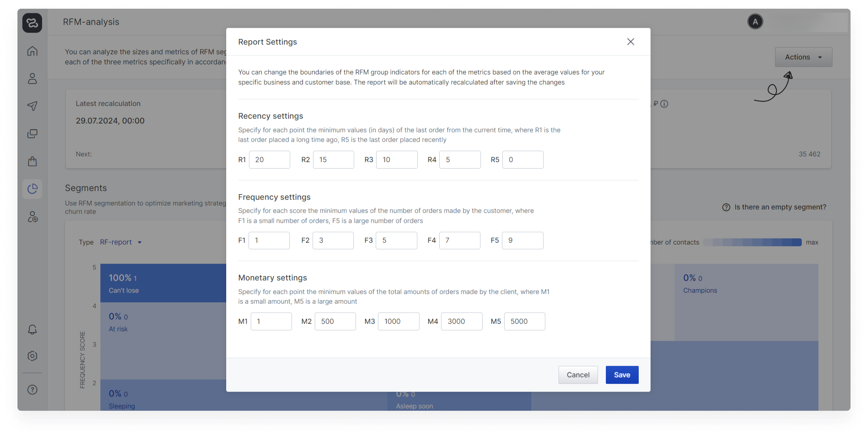
Task: Focus the R5 recency input field
Action: (523, 160)
